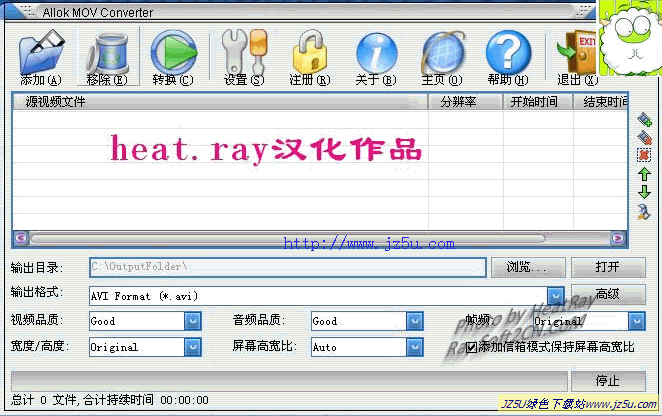Click the 输出目录 path input field
Screen dimensions: 662x416
tap(288, 267)
